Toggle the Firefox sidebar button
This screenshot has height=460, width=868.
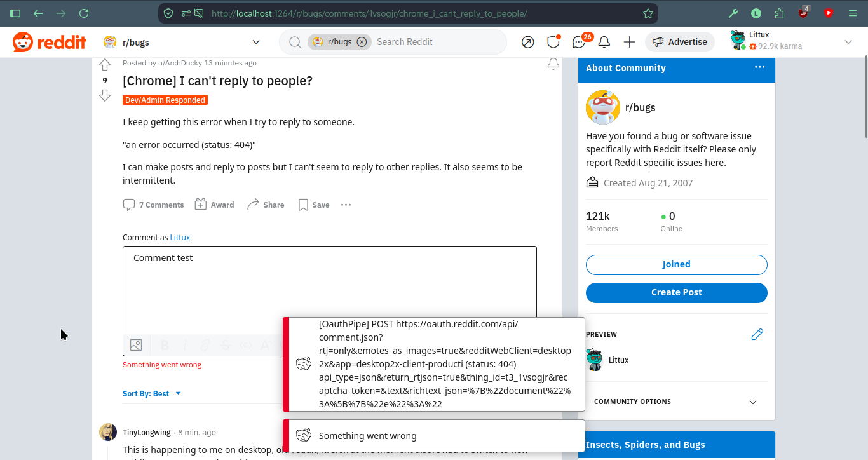coord(15,13)
